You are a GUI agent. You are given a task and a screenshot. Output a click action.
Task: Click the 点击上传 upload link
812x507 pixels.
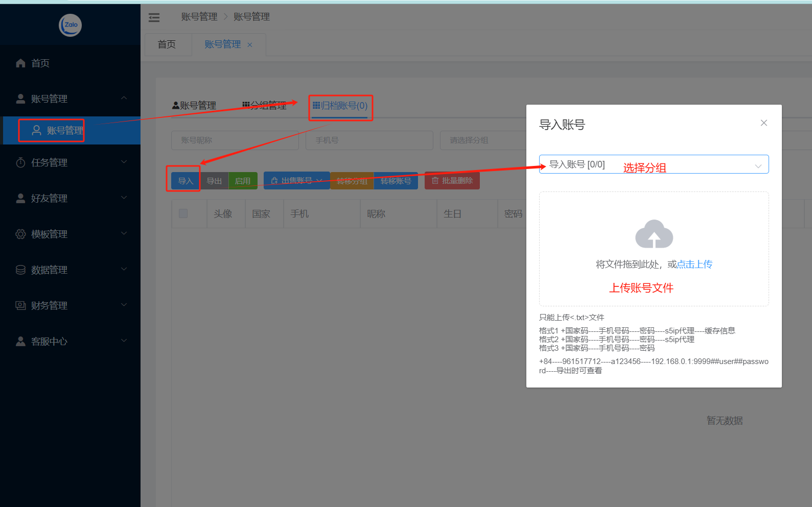tap(694, 264)
